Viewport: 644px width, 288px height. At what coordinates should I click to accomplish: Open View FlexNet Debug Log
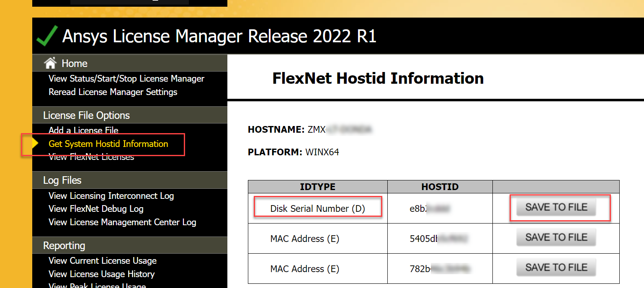96,209
